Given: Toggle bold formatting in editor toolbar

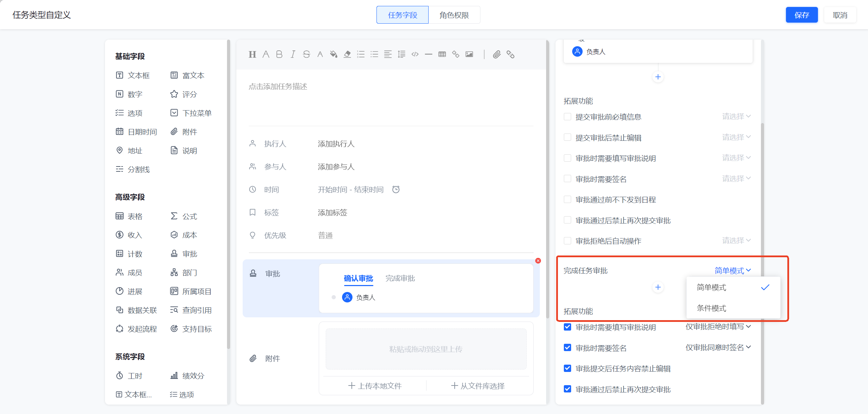Looking at the screenshot, I should coord(279,54).
